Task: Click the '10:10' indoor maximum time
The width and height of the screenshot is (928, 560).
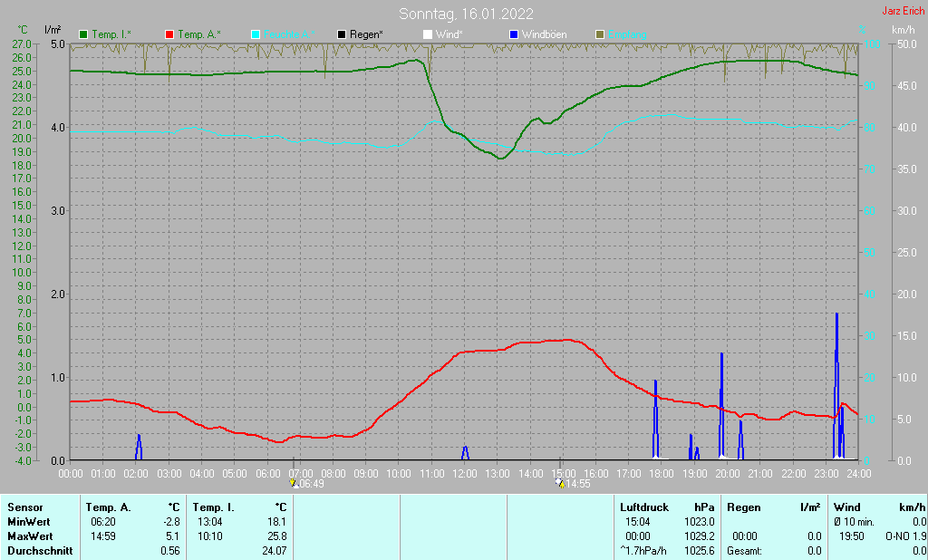Action: pyautogui.click(x=210, y=536)
